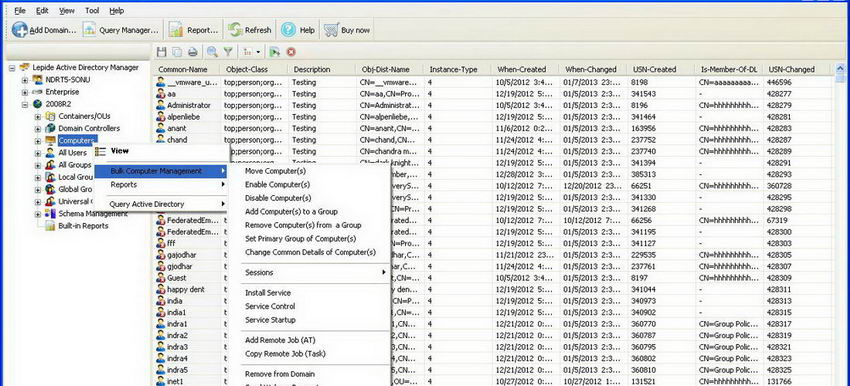Click the print icon
This screenshot has height=386, width=850.
192,52
